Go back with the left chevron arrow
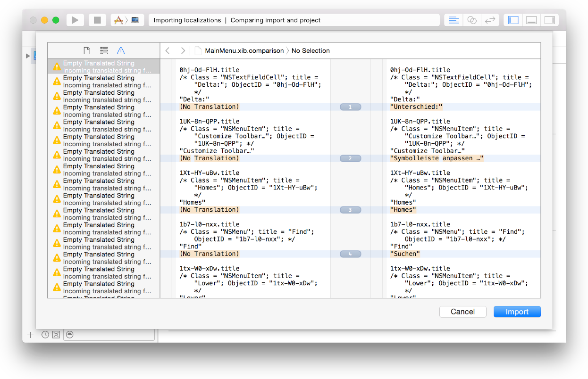588x379 pixels. point(168,51)
